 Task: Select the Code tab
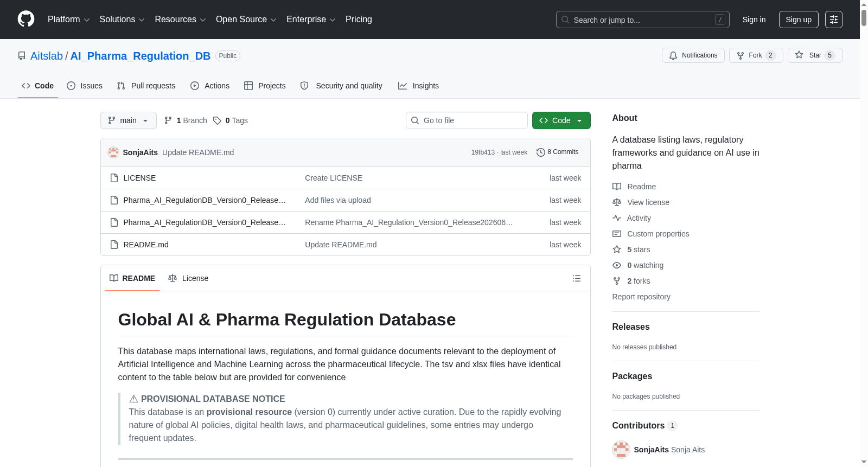pos(38,86)
